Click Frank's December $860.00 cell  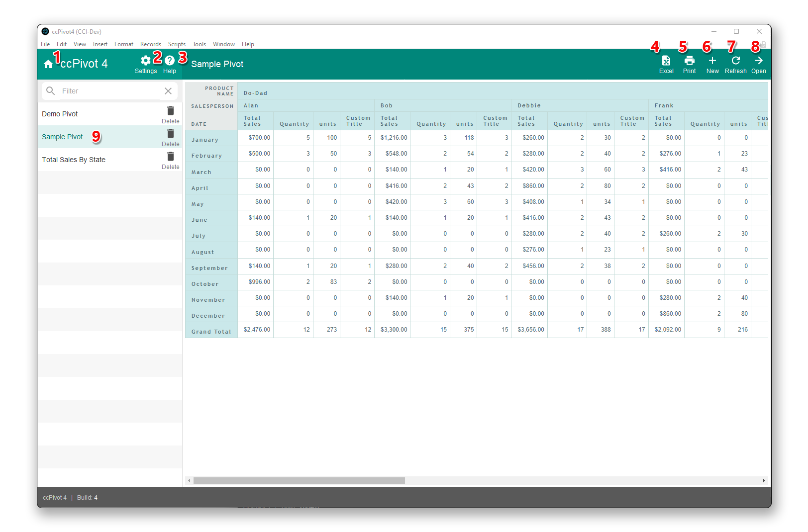[667, 314]
